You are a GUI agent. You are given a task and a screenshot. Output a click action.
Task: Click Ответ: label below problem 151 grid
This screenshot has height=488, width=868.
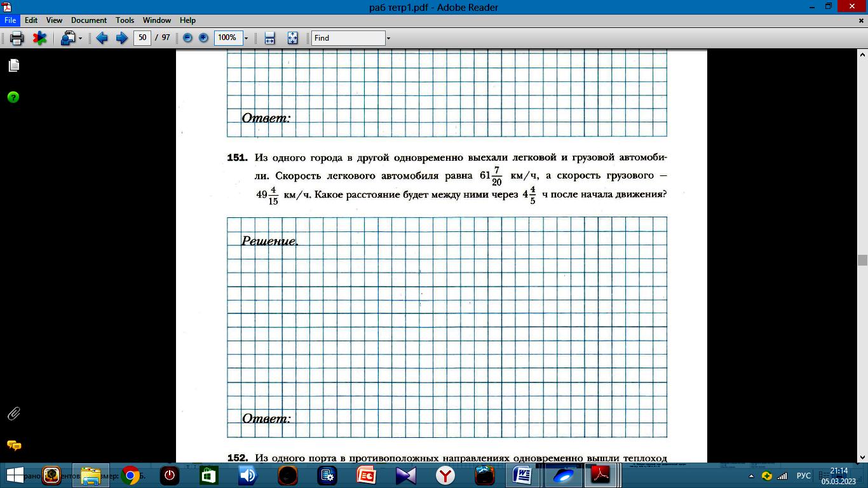tap(266, 419)
